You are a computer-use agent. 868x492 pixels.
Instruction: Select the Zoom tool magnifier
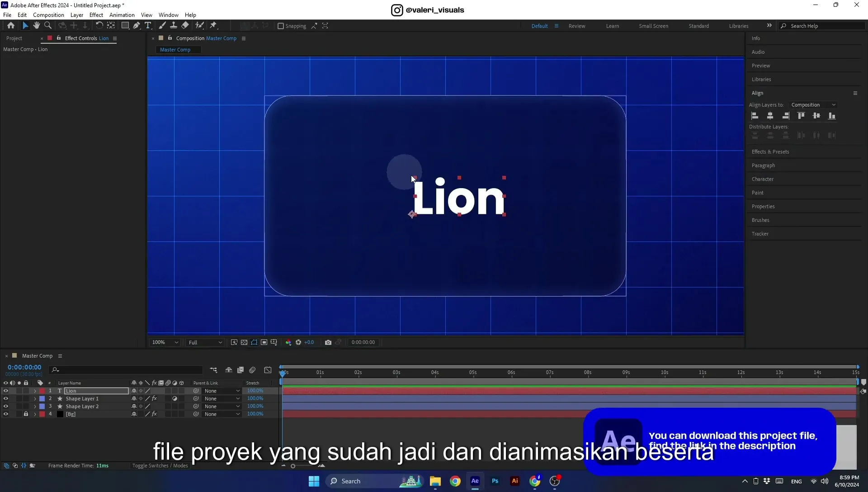coord(48,26)
